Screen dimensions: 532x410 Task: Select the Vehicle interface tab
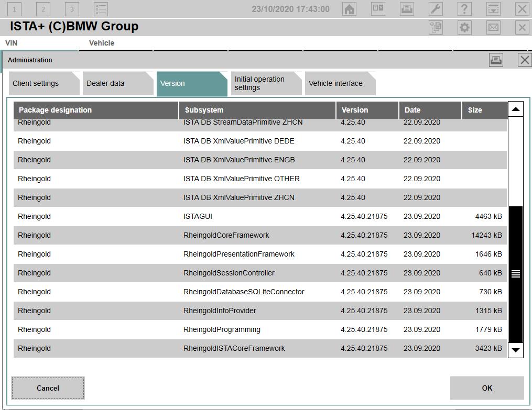tap(338, 84)
